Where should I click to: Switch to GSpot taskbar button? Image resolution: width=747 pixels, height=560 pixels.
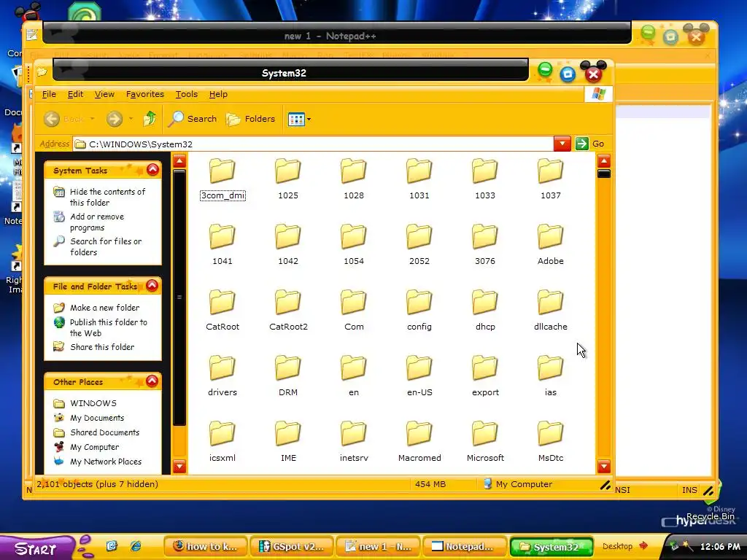click(x=291, y=547)
